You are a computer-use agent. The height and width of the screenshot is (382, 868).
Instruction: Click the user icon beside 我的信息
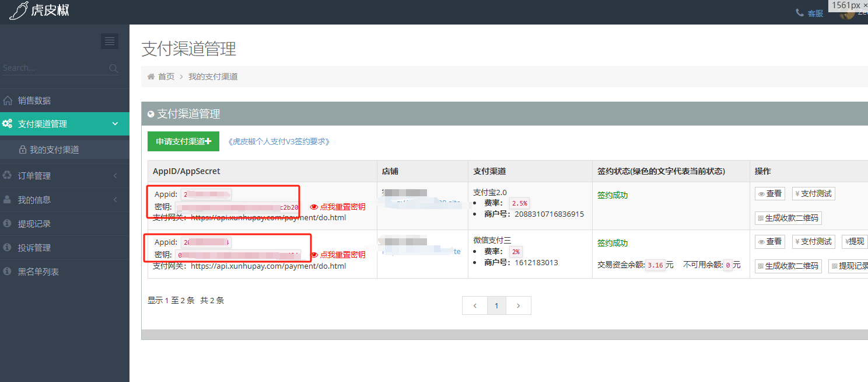(7, 200)
